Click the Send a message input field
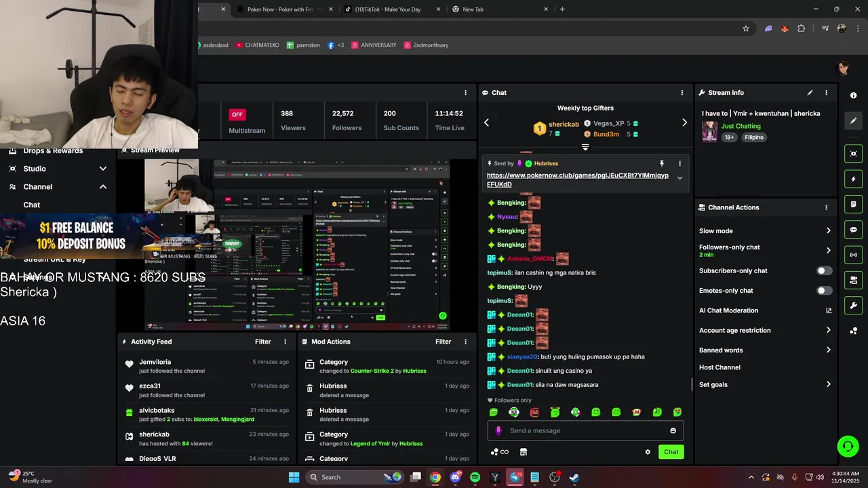The height and width of the screenshot is (488, 868). 585,430
